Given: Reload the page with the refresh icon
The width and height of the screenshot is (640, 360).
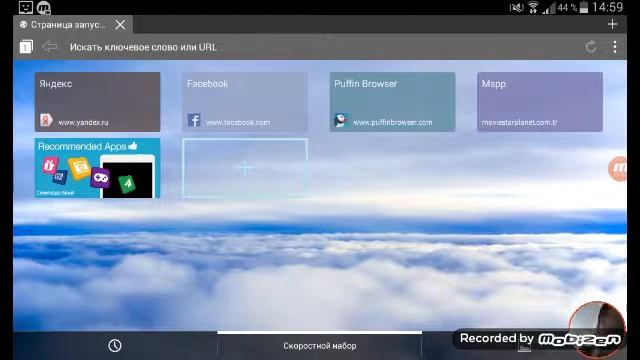Looking at the screenshot, I should point(591,47).
